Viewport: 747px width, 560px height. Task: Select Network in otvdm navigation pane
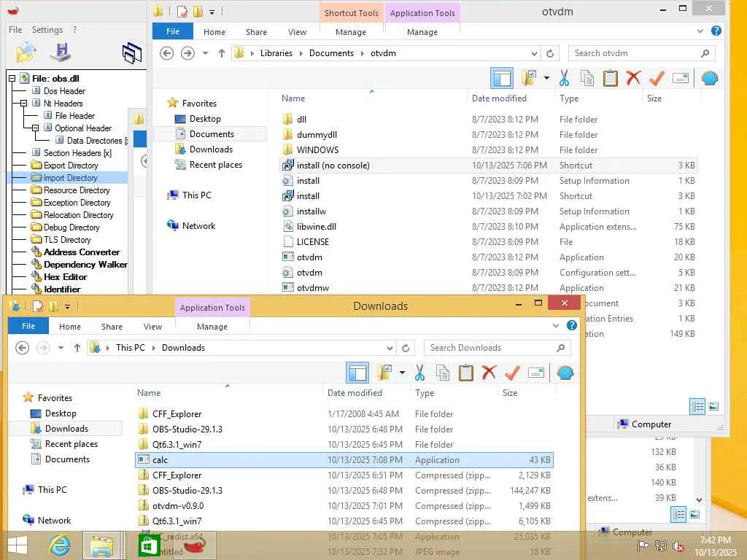[198, 226]
